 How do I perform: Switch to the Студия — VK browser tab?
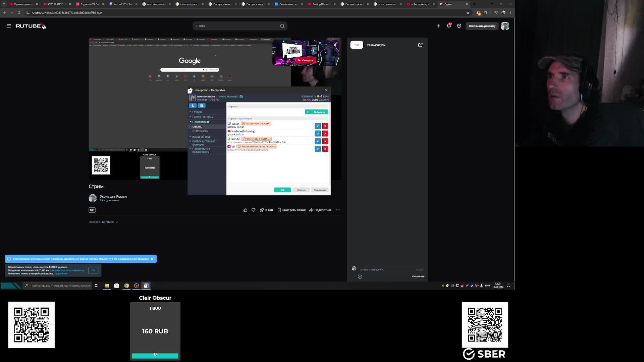pos(90,4)
